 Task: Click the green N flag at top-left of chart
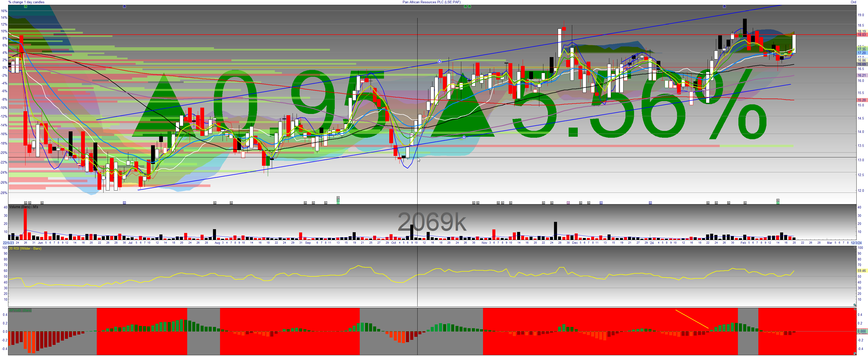tap(26, 6)
